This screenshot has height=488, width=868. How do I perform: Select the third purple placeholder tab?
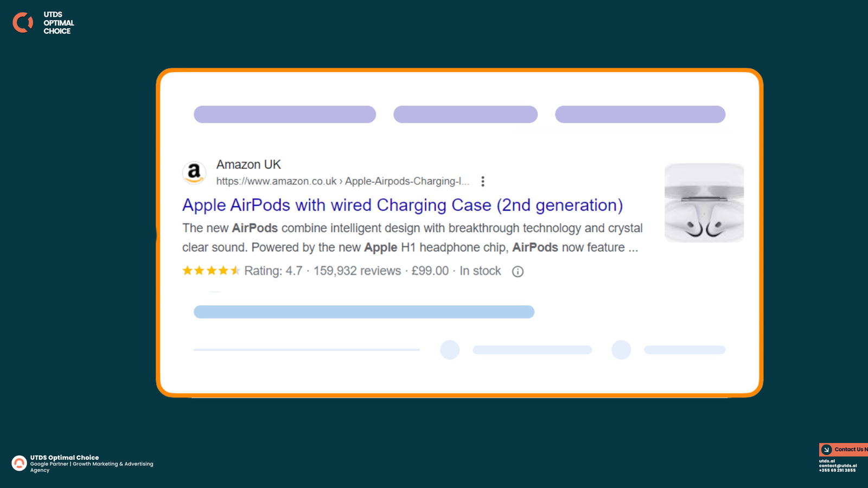pyautogui.click(x=640, y=114)
